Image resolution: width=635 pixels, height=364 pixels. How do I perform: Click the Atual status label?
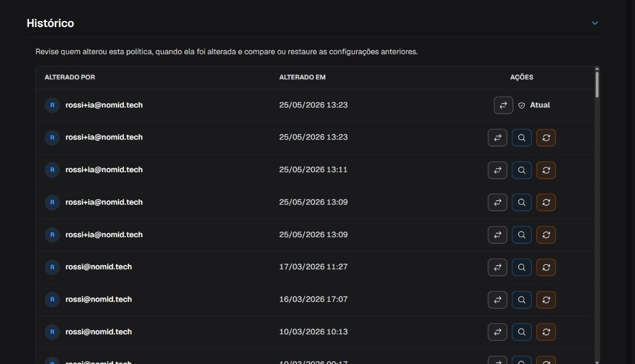click(x=540, y=105)
